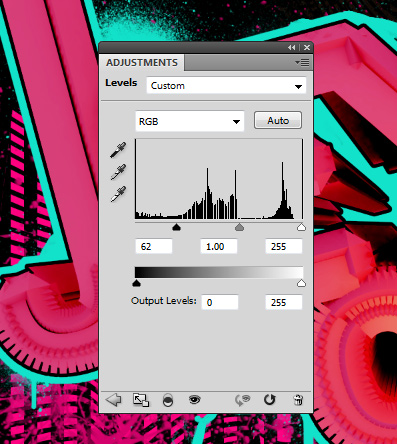Select the black point eyedropper

pos(118,150)
